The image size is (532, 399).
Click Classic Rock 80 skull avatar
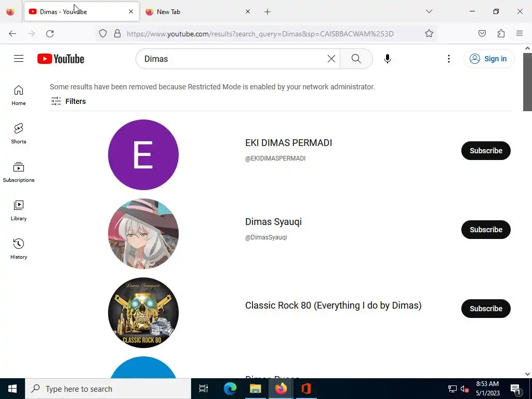tap(143, 313)
